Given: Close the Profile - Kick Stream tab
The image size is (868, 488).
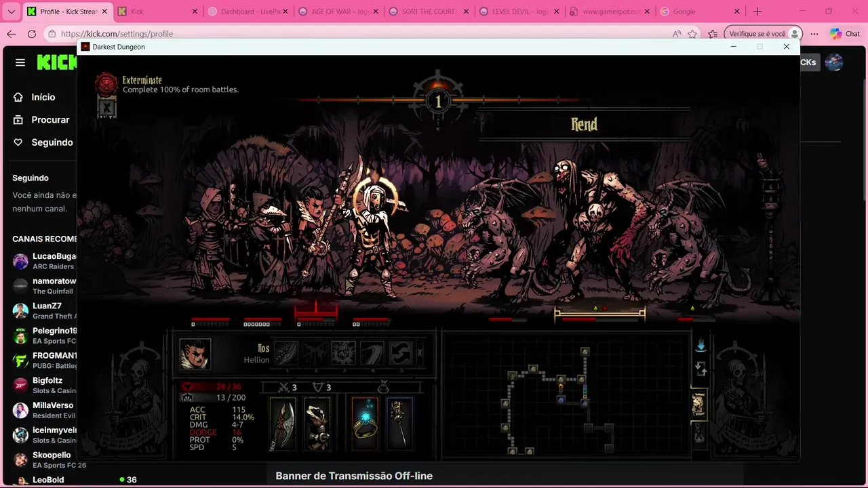Looking at the screenshot, I should [104, 12].
